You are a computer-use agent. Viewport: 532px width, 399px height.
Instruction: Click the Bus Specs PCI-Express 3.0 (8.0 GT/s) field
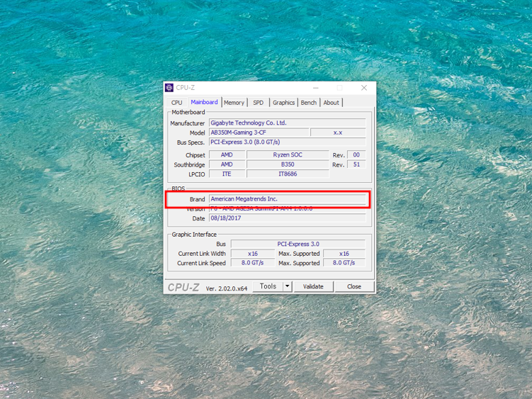288,142
